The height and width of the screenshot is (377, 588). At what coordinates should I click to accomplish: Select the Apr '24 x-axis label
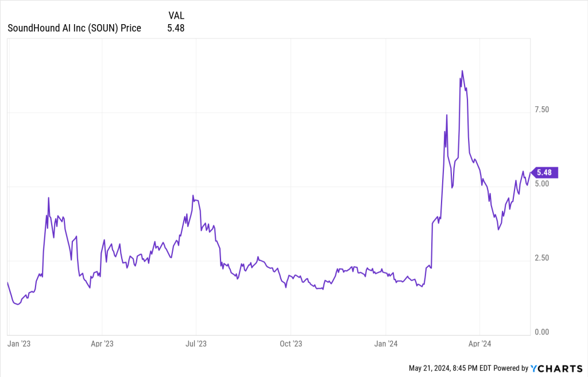click(479, 344)
